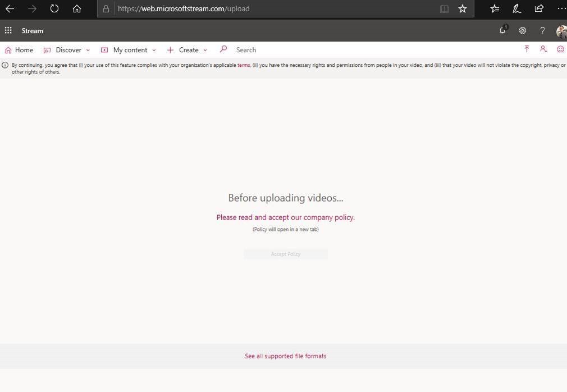Open the notifications bell icon
This screenshot has width=567, height=392.
tap(502, 31)
